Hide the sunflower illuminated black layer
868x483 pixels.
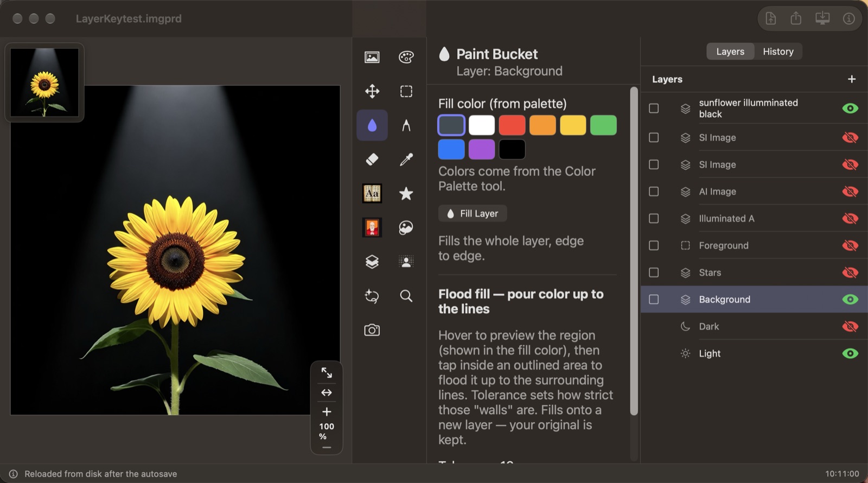coord(850,108)
